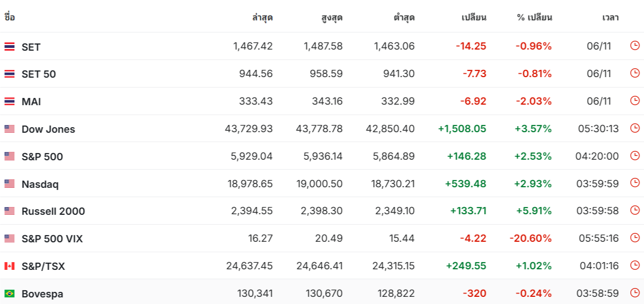Click the Thai flag beside MAI
The height and width of the screenshot is (304, 644).
[9, 101]
